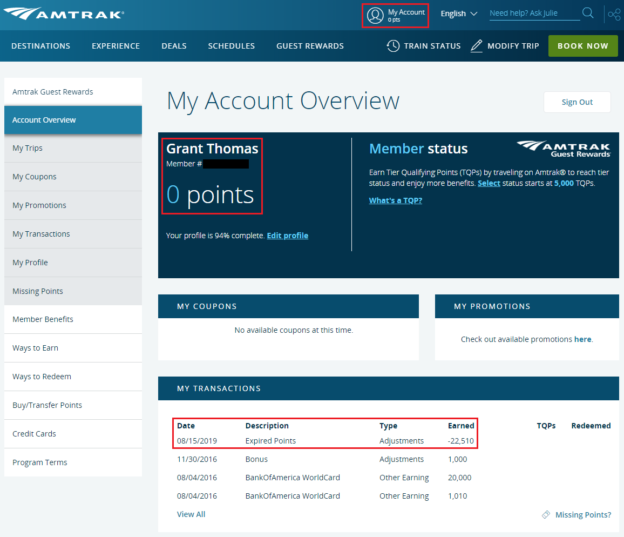This screenshot has width=624, height=537.
Task: Open Missing Points in sidebar
Action: [73, 291]
